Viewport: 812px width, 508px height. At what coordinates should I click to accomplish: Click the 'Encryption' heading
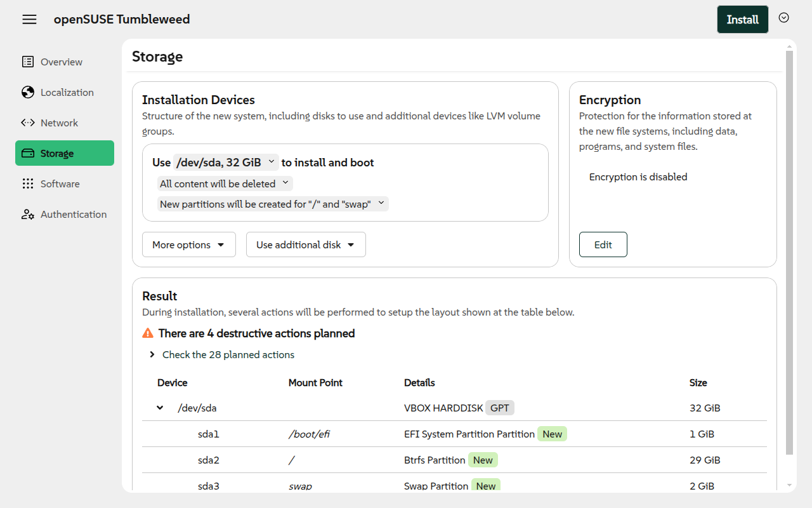(x=610, y=100)
